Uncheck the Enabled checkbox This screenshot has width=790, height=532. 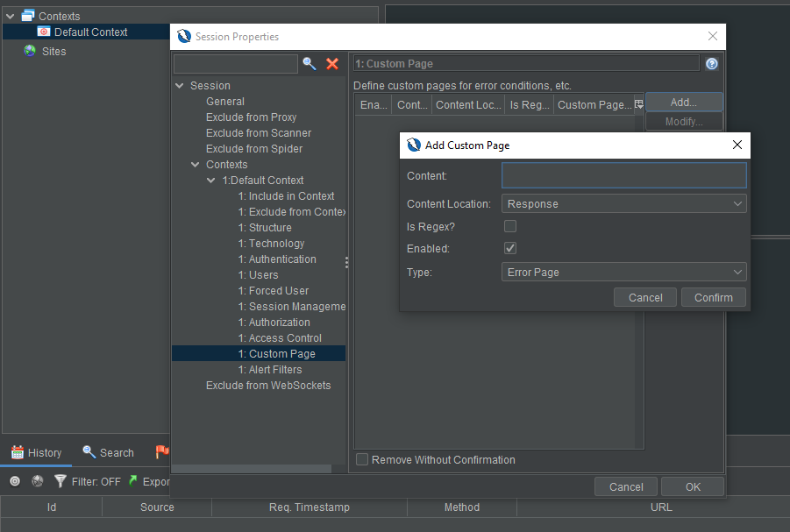(x=509, y=248)
